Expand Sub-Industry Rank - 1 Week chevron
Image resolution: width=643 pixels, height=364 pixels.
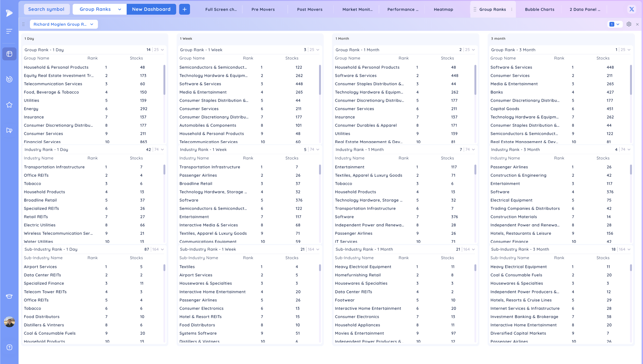point(318,249)
